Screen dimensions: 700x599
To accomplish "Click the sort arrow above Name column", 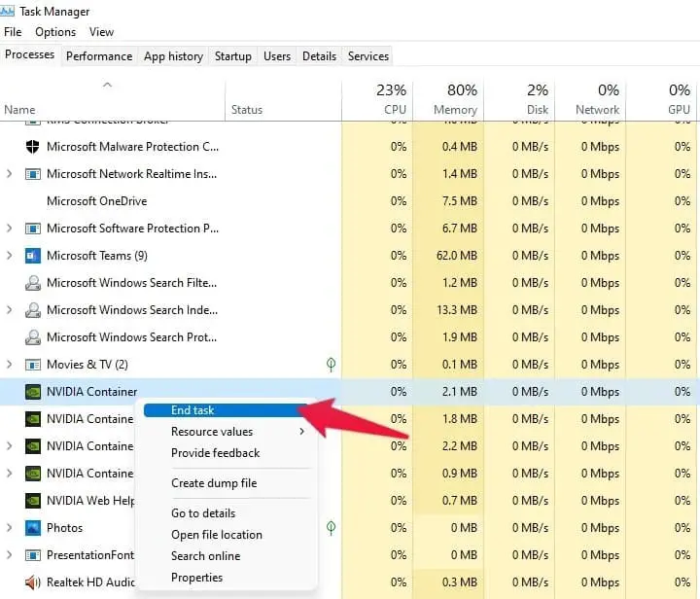I will (x=107, y=85).
